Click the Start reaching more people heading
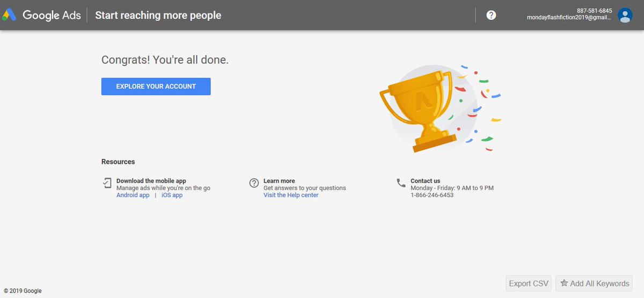Screen dimensions: 644x298 point(158,15)
